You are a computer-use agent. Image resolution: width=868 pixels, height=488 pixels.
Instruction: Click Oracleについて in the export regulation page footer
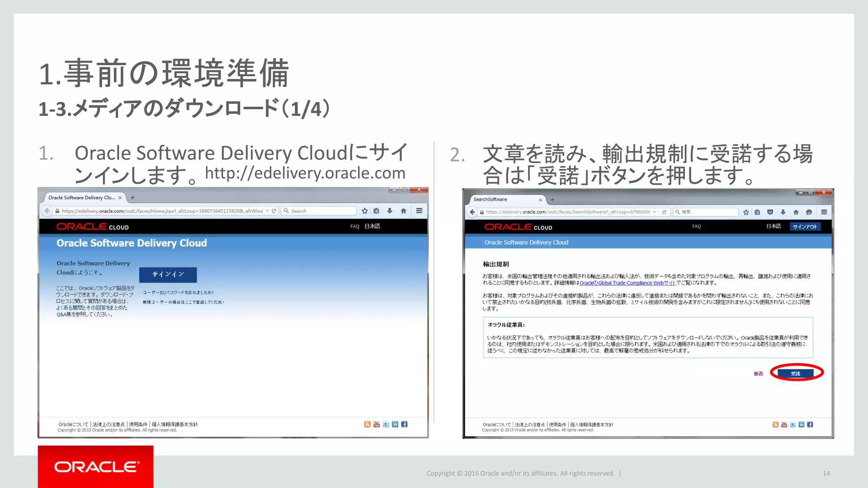click(497, 424)
